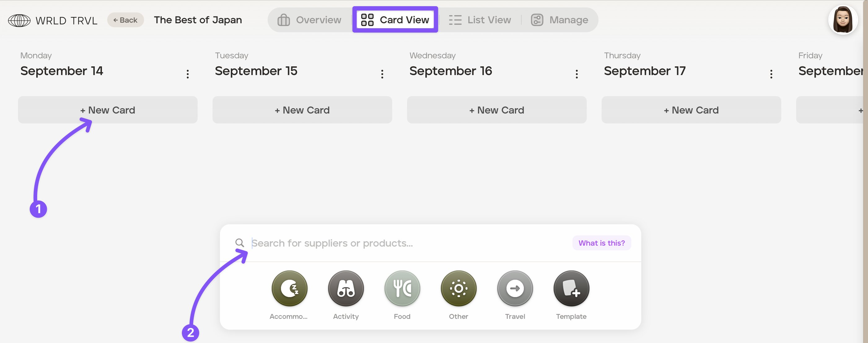Add a card from Template icon

571,288
